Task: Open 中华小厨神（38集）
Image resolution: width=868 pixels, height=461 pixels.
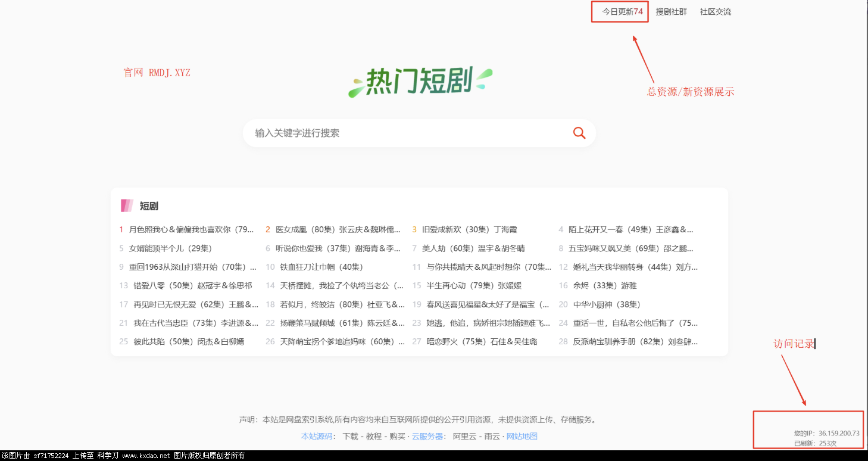Action: (607, 304)
